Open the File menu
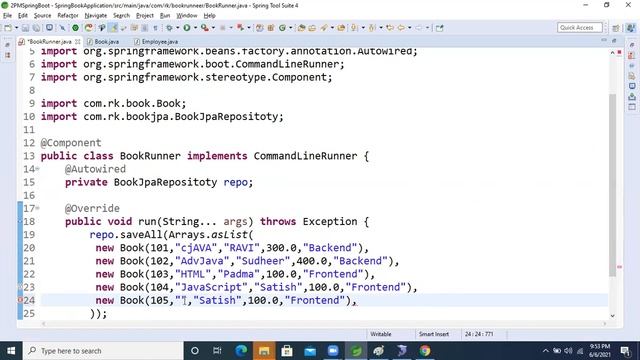This screenshot has width=640, height=360. coord(7,16)
